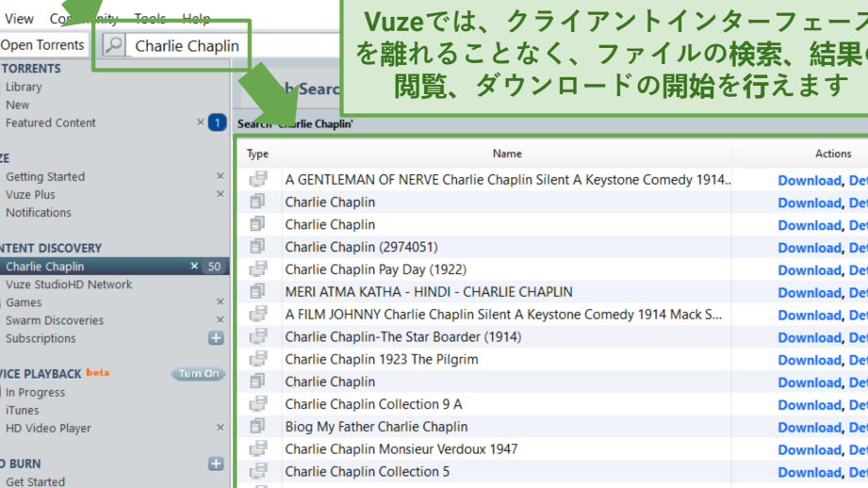Open Library in the sidebar
The width and height of the screenshot is (868, 488).
pos(24,87)
